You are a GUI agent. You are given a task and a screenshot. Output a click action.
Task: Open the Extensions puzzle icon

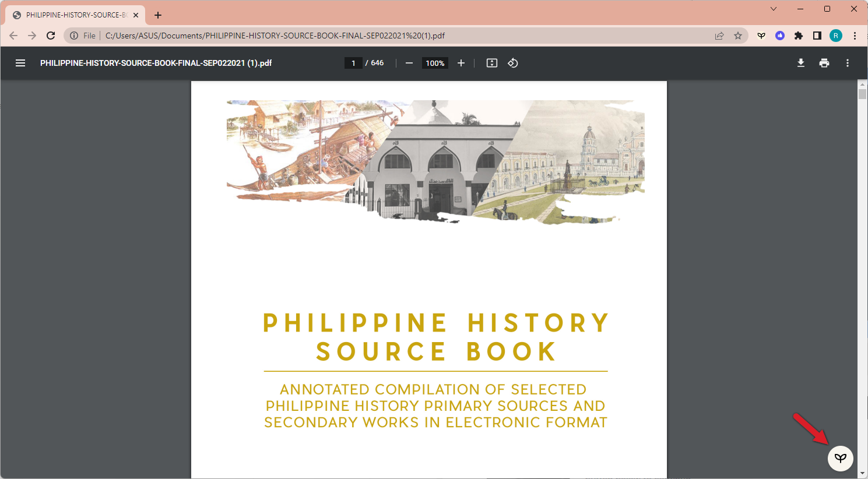click(x=799, y=36)
